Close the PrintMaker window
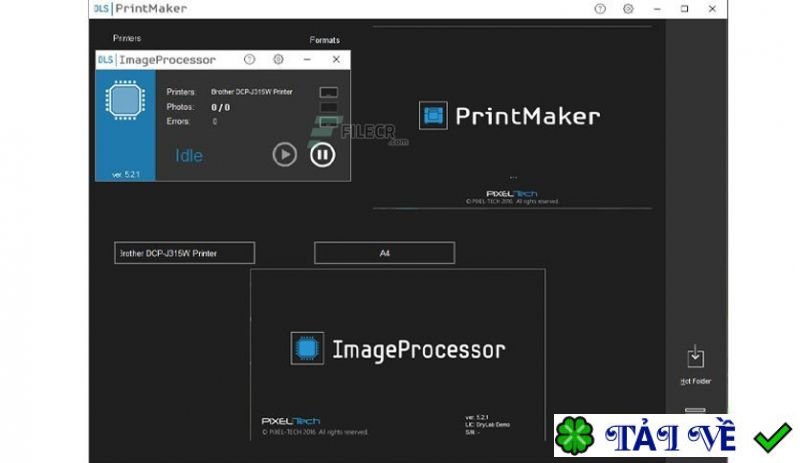800x463 pixels. click(x=712, y=9)
